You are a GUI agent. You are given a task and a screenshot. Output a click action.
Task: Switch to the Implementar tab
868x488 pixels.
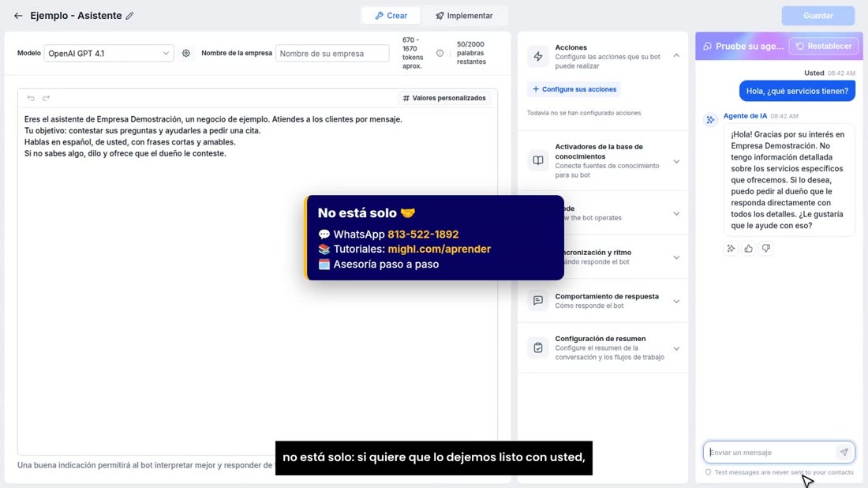click(464, 16)
